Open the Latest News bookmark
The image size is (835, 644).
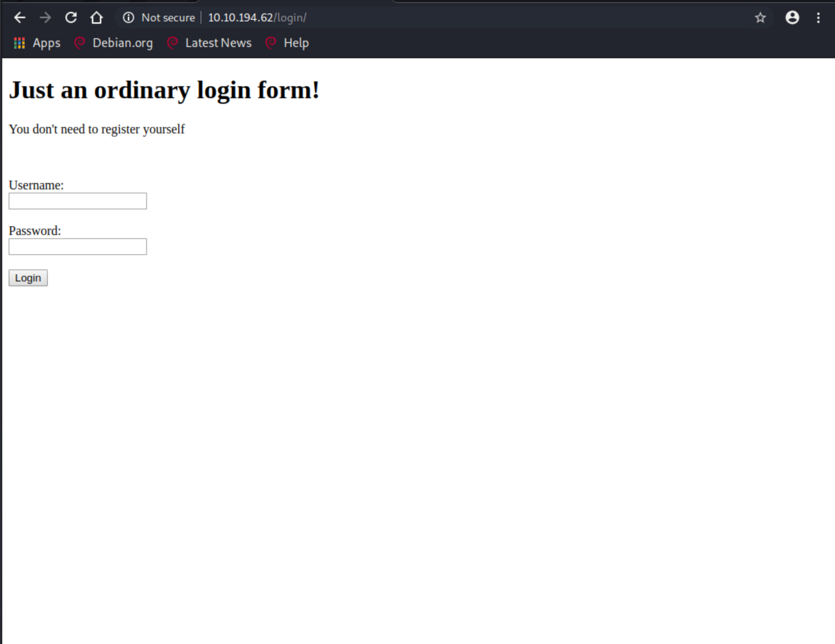pyautogui.click(x=209, y=43)
